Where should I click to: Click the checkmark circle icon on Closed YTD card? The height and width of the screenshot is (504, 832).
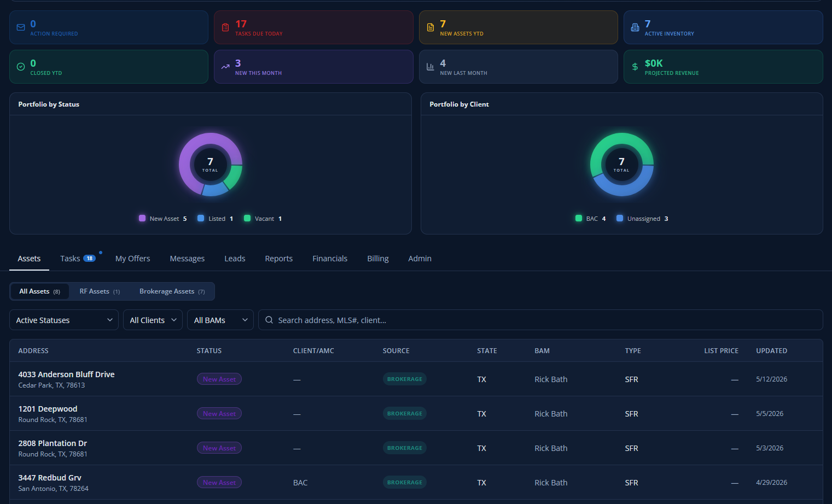pos(21,67)
